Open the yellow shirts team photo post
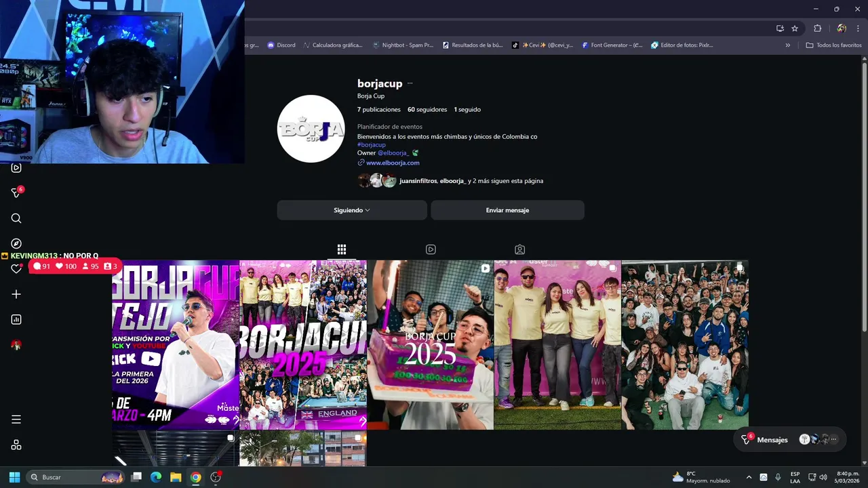 557,345
